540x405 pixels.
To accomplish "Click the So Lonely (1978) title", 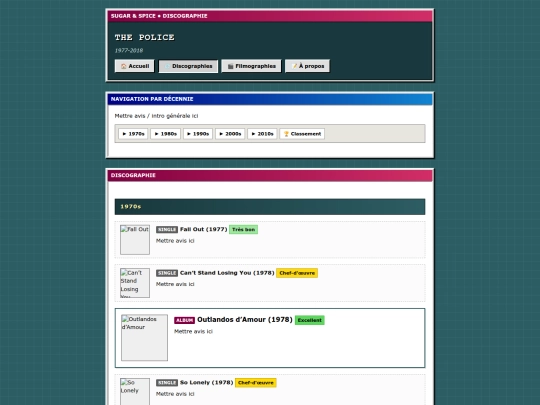I will (x=207, y=382).
